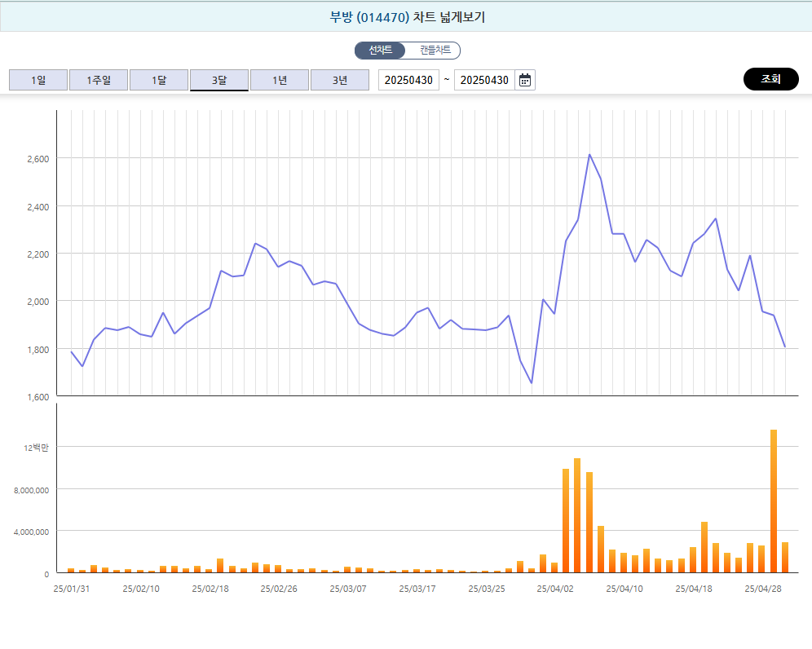Click the 25/04/02 date axis label
The width and height of the screenshot is (812, 649).
tap(555, 589)
